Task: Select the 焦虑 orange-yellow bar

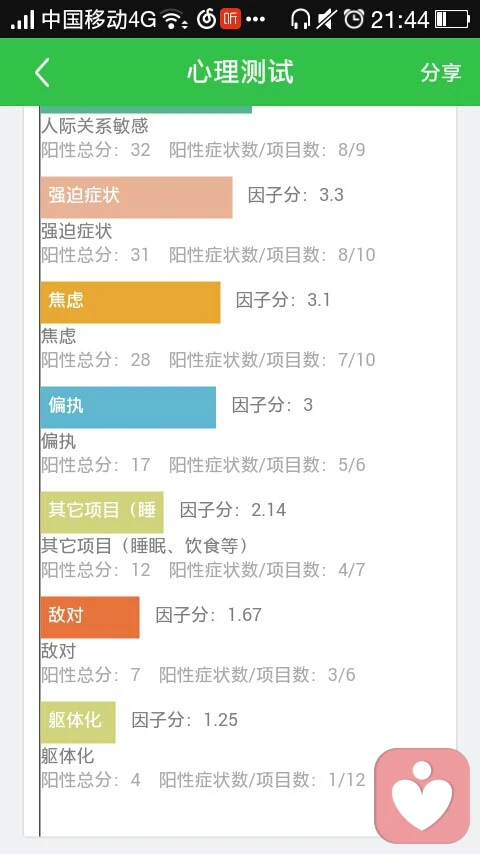Action: pyautogui.click(x=130, y=302)
